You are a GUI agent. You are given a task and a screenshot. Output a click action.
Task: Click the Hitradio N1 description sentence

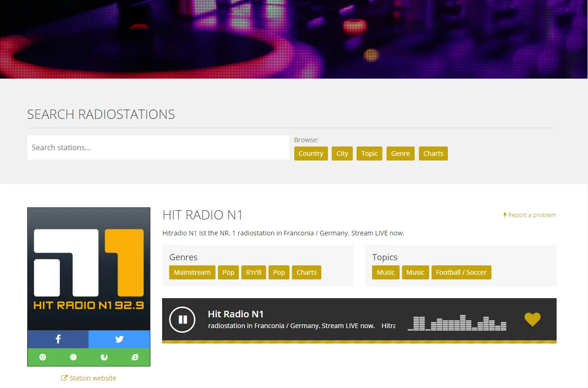[x=283, y=233]
